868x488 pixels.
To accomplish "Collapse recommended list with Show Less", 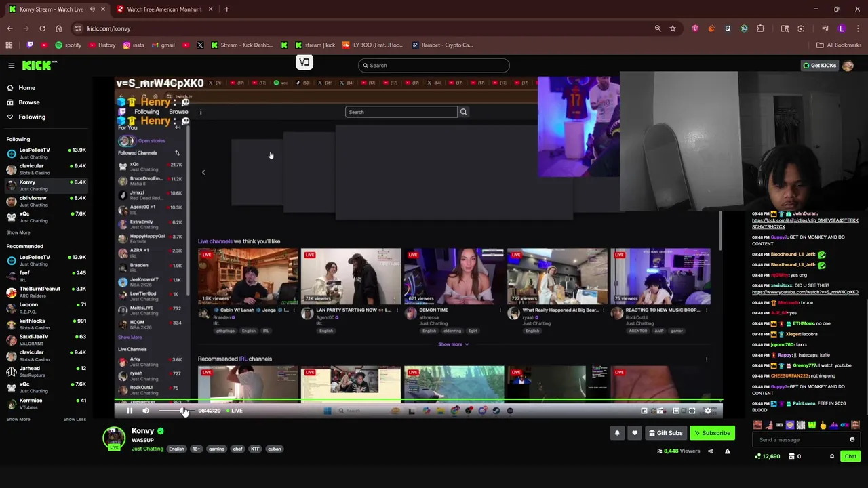I will click(x=75, y=420).
